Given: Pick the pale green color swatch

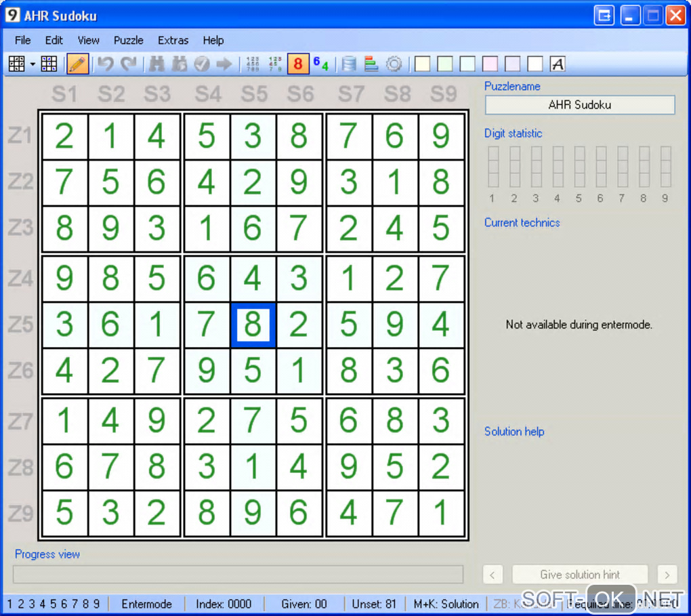Looking at the screenshot, I should [x=445, y=64].
